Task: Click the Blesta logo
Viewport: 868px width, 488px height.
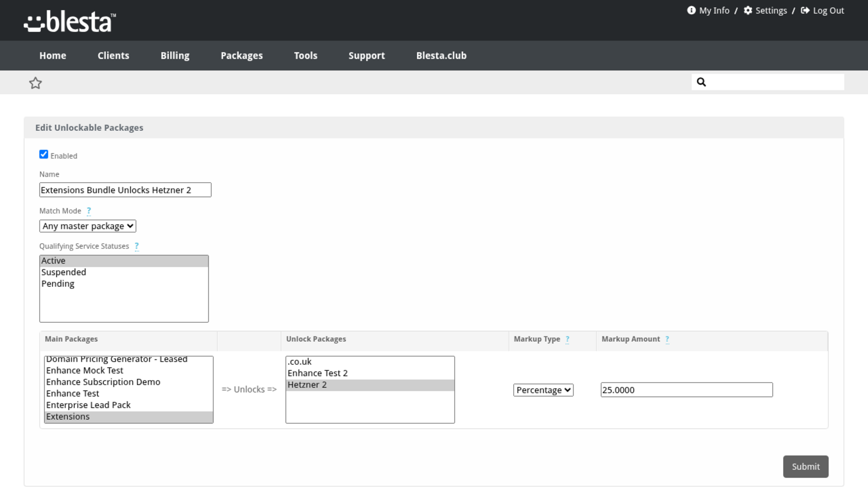Action: [70, 21]
